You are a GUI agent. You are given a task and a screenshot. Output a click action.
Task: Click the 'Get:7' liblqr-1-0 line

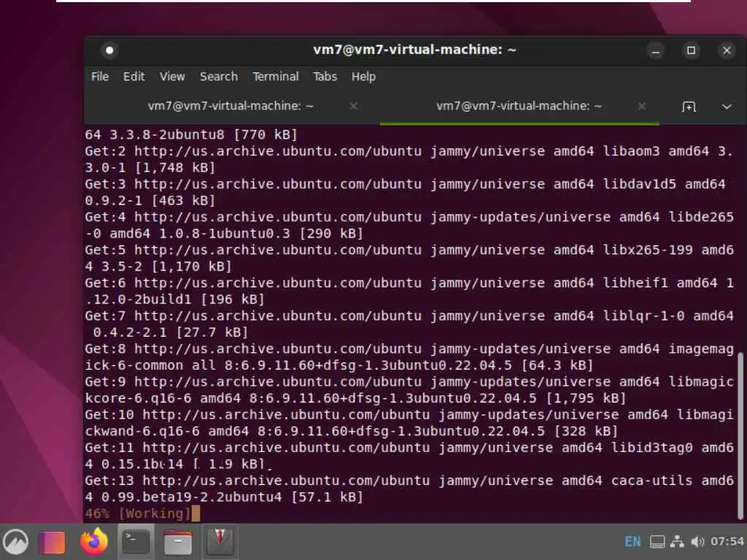pyautogui.click(x=409, y=324)
